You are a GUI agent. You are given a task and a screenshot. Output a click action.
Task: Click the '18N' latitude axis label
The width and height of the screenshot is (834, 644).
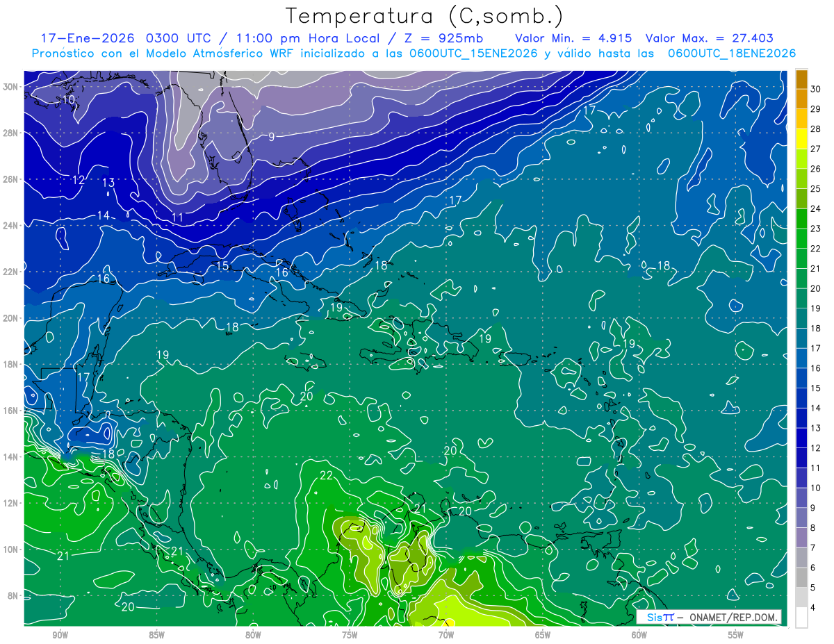click(x=10, y=364)
